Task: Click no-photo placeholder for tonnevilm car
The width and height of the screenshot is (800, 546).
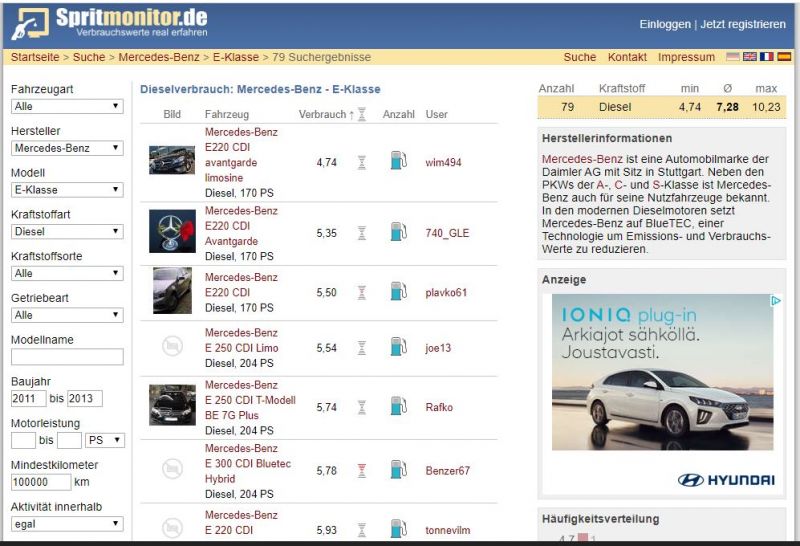Action: click(x=172, y=528)
